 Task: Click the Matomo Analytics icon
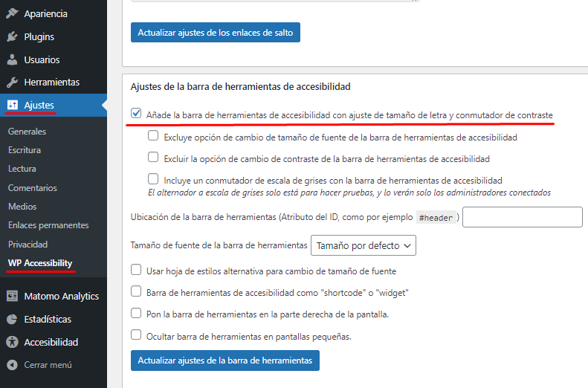(x=12, y=296)
